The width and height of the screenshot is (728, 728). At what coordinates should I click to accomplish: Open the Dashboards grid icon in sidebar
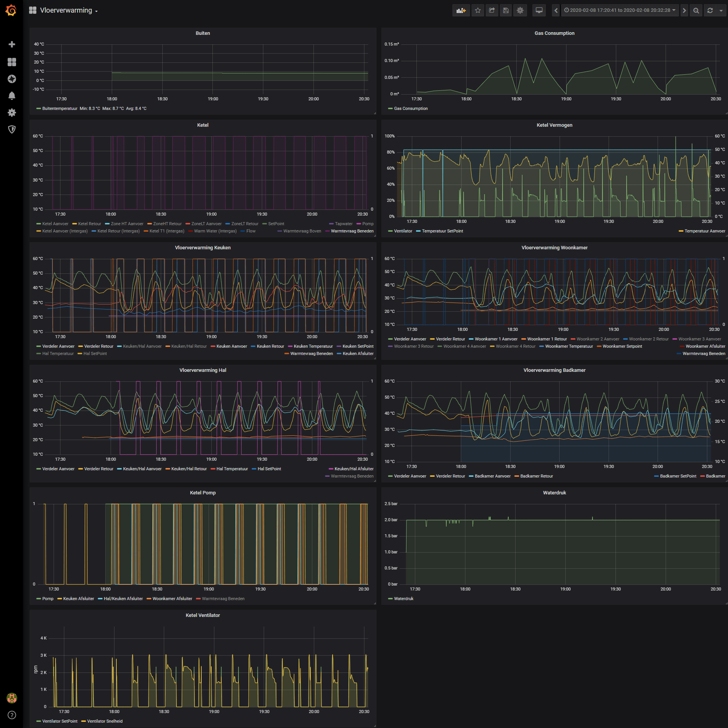pyautogui.click(x=12, y=62)
